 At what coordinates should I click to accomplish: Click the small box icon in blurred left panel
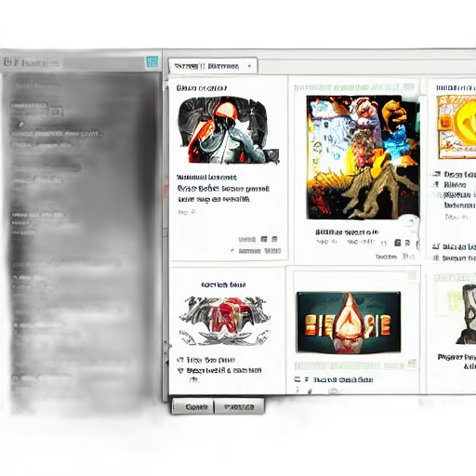coord(55,112)
